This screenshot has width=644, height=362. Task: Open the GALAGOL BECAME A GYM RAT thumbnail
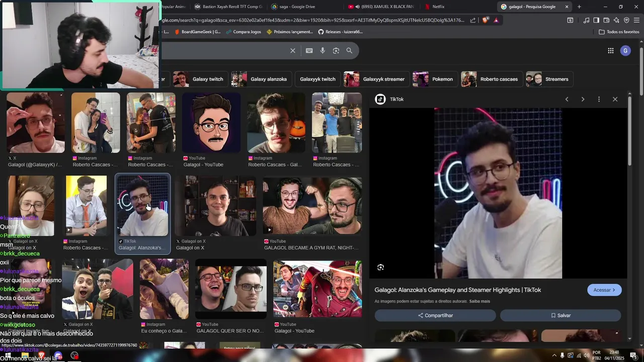[312, 206]
